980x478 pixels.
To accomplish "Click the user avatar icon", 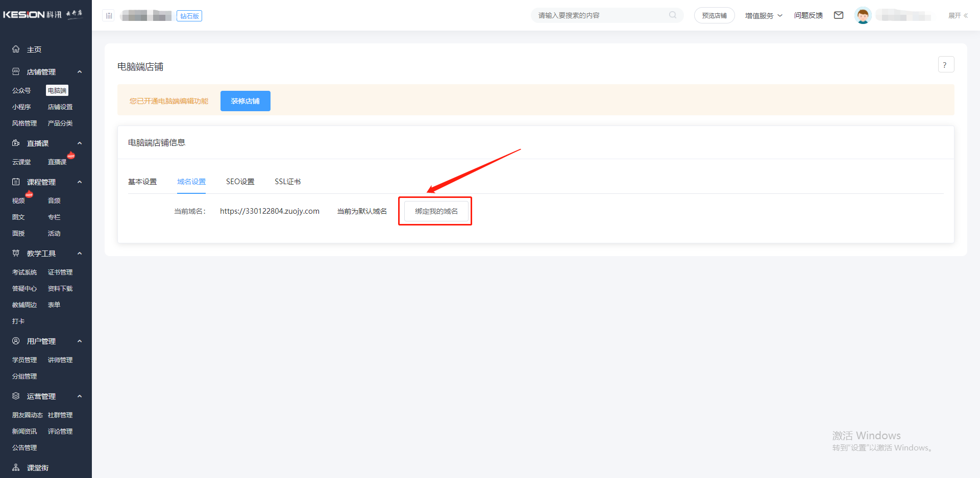I will pos(863,16).
